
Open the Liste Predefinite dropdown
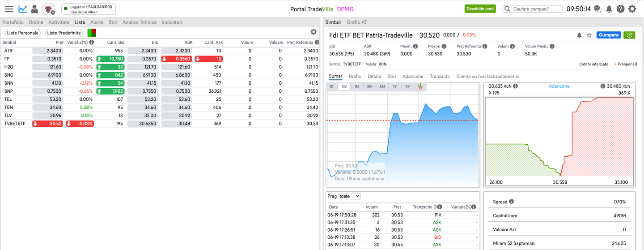pos(64,33)
